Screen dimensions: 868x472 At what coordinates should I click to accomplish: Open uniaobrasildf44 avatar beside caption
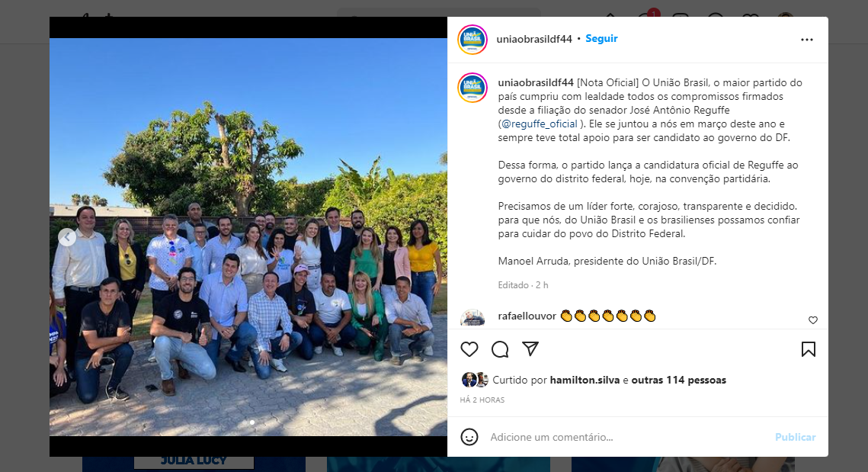tap(472, 88)
